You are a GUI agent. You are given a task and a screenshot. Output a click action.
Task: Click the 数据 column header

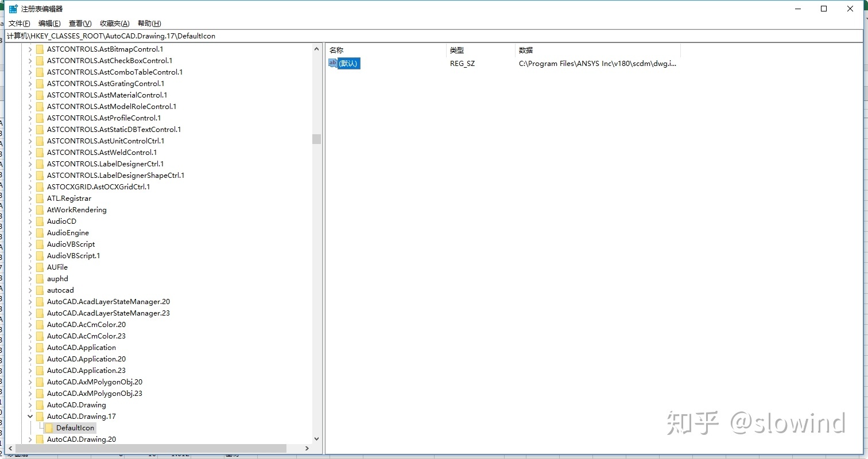pos(598,50)
